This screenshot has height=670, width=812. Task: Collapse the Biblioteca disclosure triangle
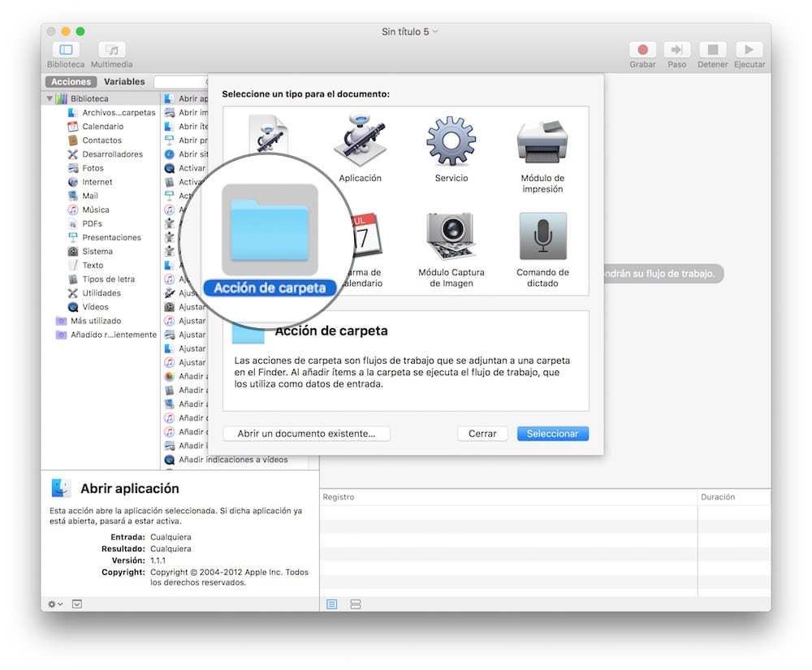[50, 99]
